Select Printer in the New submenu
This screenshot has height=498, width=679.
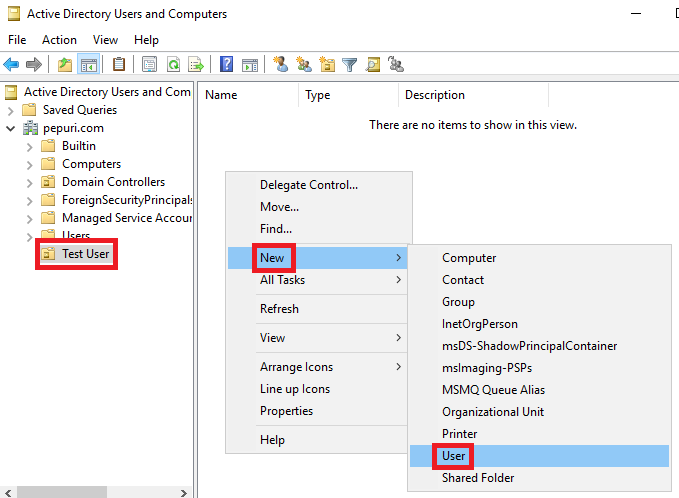[539, 434]
